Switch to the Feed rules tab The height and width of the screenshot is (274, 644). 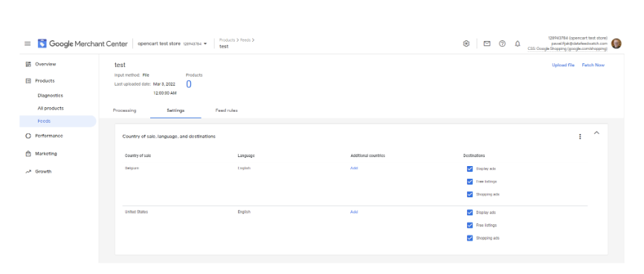coord(227,111)
